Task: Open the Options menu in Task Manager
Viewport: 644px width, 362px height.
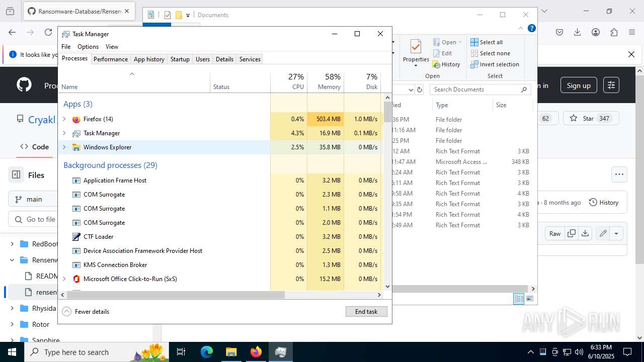Action: [88, 47]
